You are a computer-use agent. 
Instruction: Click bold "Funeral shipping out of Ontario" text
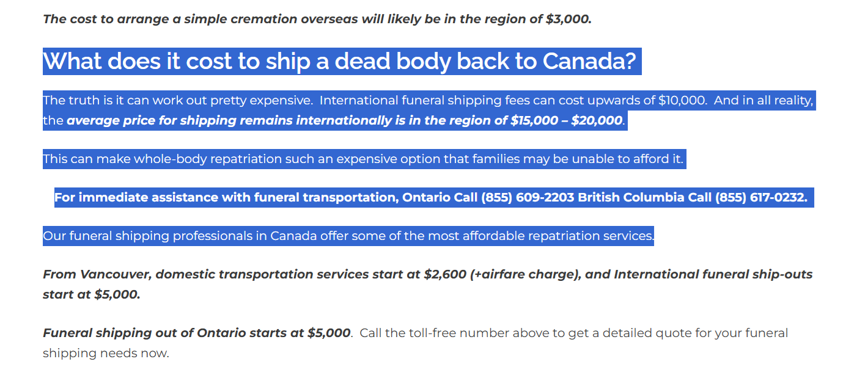[x=151, y=333]
